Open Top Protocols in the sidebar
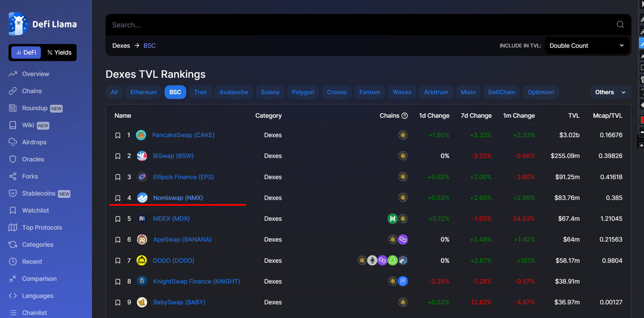The image size is (644, 318). [35, 228]
